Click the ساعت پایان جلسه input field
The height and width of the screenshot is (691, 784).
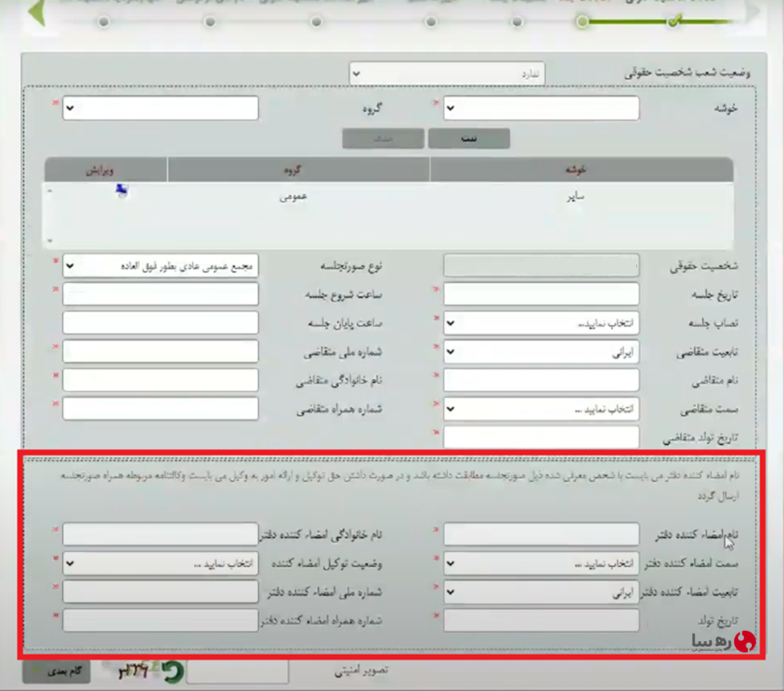[161, 323]
